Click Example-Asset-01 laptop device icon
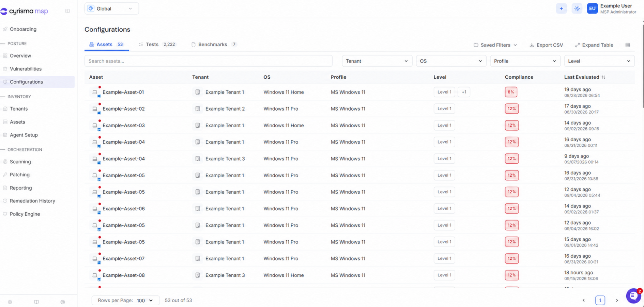644x307 pixels. tap(95, 92)
